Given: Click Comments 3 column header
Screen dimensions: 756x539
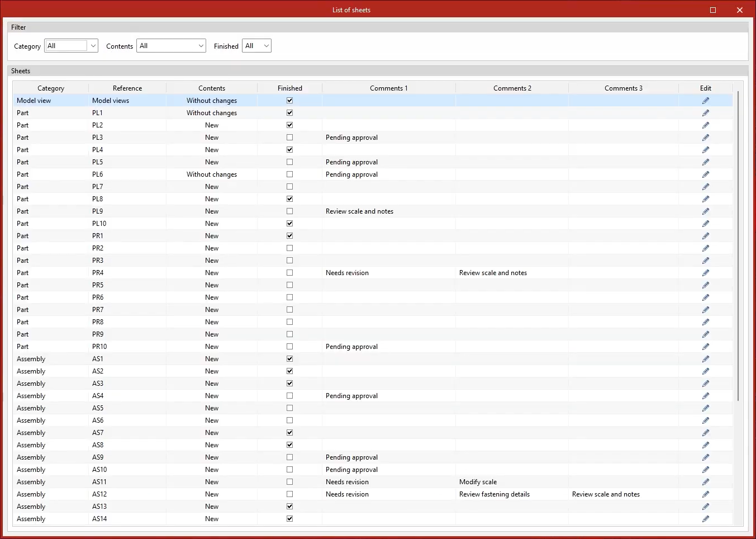Looking at the screenshot, I should (x=624, y=88).
